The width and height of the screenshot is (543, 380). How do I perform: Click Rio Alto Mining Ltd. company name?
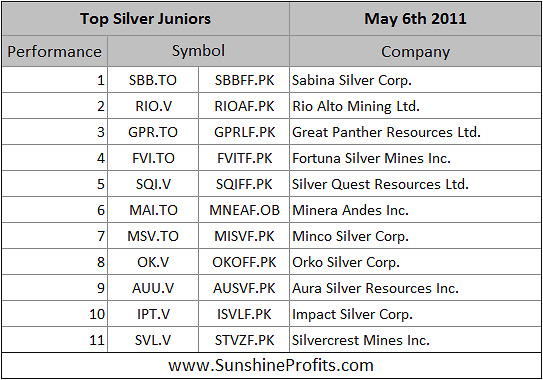(x=356, y=106)
